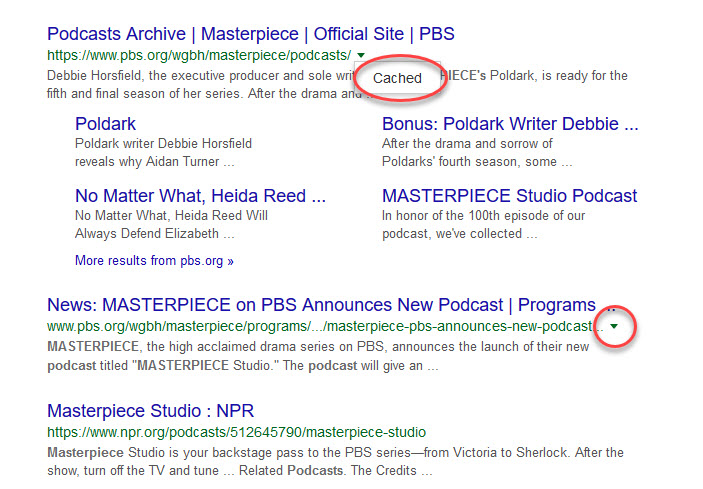Viewport: 703px width, 489px height.
Task: Expand dropdown arrow next to masterpiece-pbs-announces-new-podcast URL
Action: coord(614,326)
